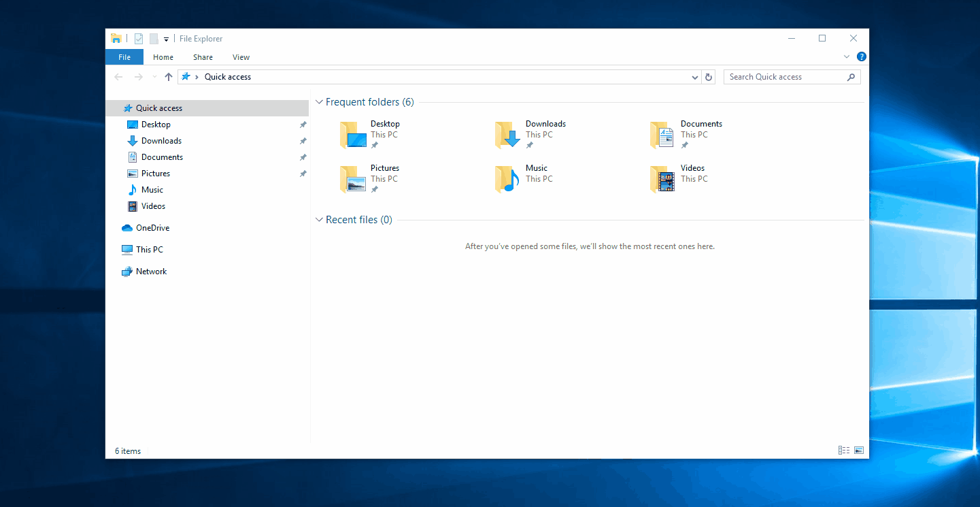This screenshot has height=507, width=980.
Task: Collapse the Recent files section
Action: point(319,220)
